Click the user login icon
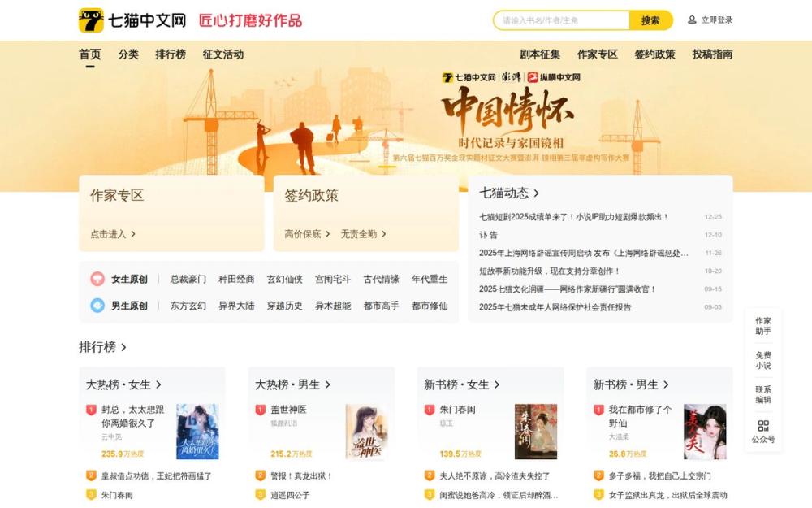This screenshot has width=812, height=508. 692,20
